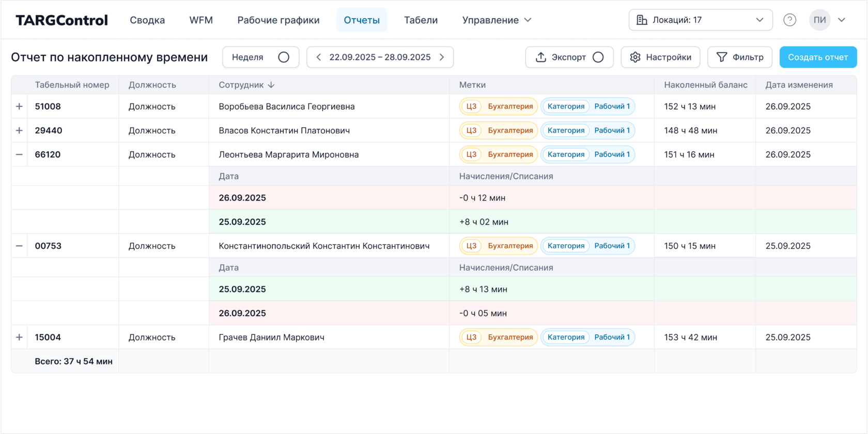Click the circle indicator in Экспорт button
Viewport: 868px width, 434px height.
[598, 57]
